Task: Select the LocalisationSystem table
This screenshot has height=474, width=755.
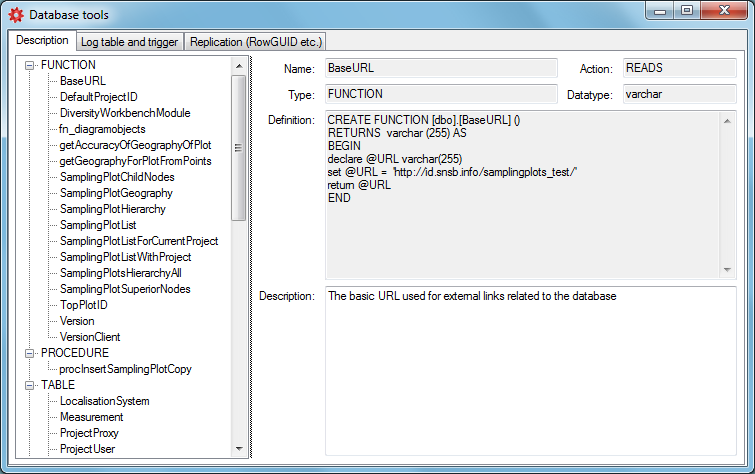Action: pyautogui.click(x=104, y=401)
